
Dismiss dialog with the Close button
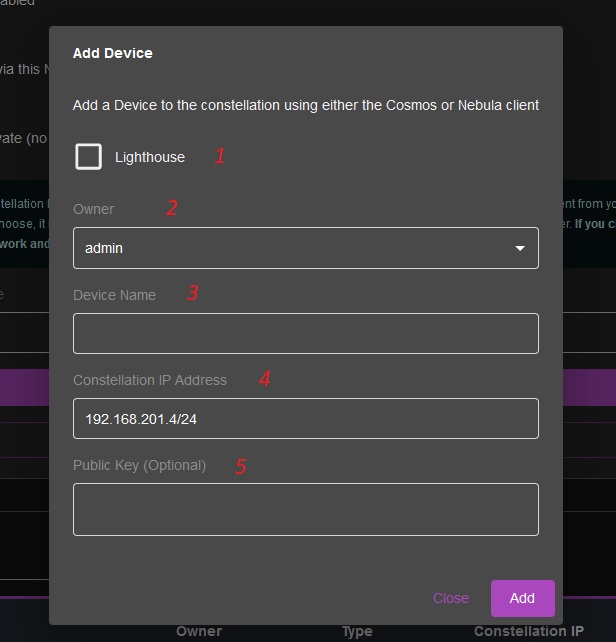click(451, 598)
